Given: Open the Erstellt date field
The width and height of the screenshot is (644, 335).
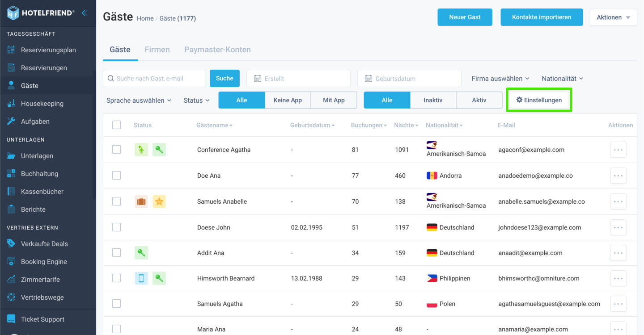Looking at the screenshot, I should coord(298,78).
